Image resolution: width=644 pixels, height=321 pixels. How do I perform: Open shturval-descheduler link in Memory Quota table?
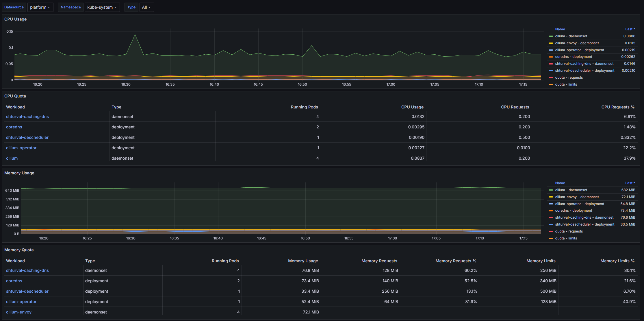tap(27, 291)
